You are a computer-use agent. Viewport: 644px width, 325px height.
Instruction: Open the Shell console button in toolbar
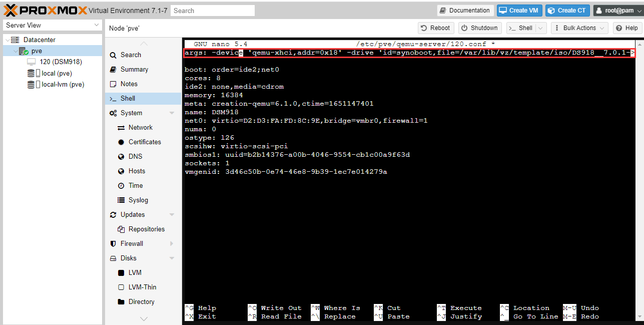pos(521,28)
